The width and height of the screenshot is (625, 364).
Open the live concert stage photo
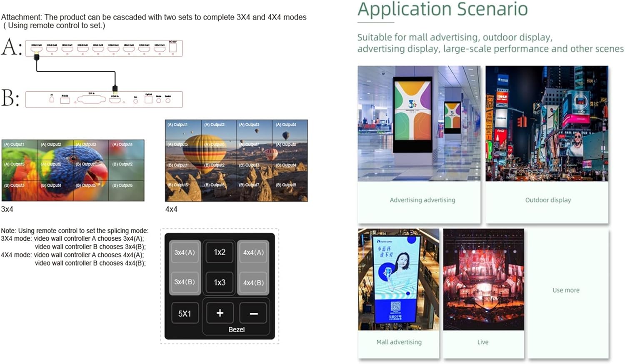point(483,279)
